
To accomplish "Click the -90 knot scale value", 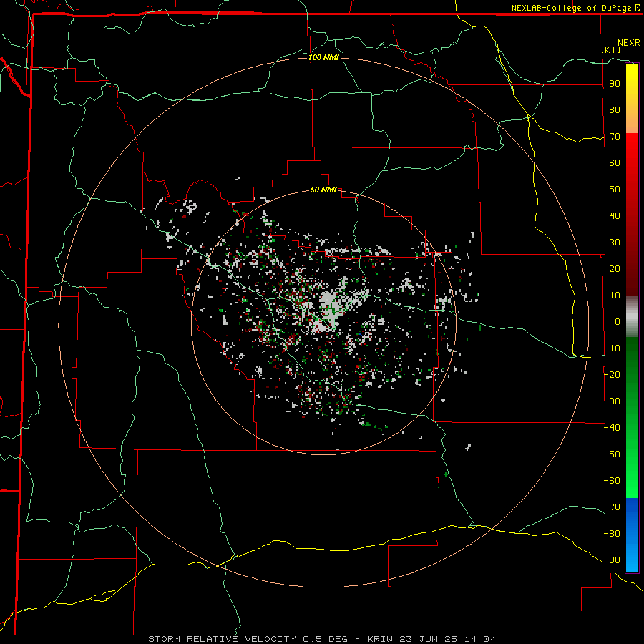I will 613,560.
